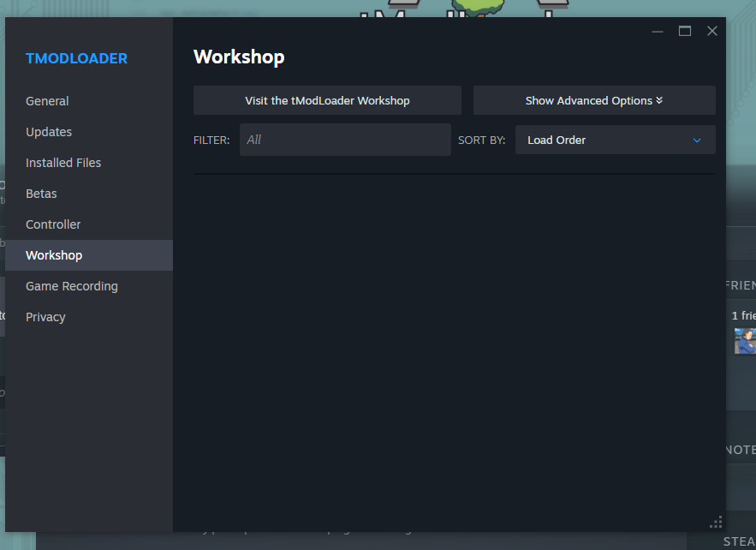Open the General settings tab
This screenshot has height=550, width=756.
[89, 101]
